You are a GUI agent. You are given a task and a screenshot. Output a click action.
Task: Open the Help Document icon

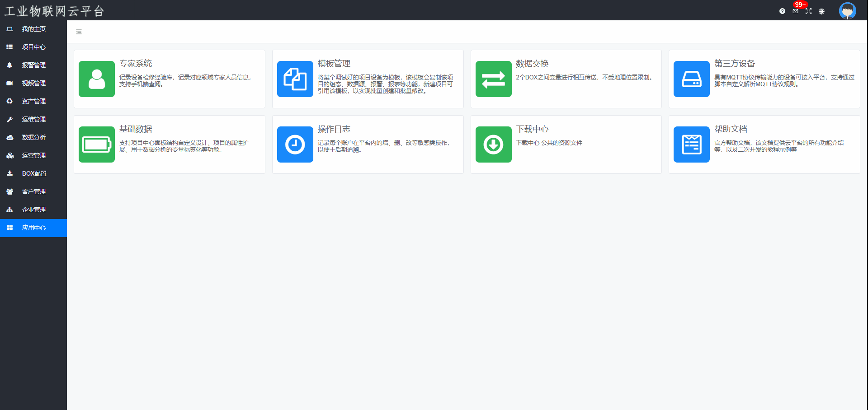click(x=691, y=144)
